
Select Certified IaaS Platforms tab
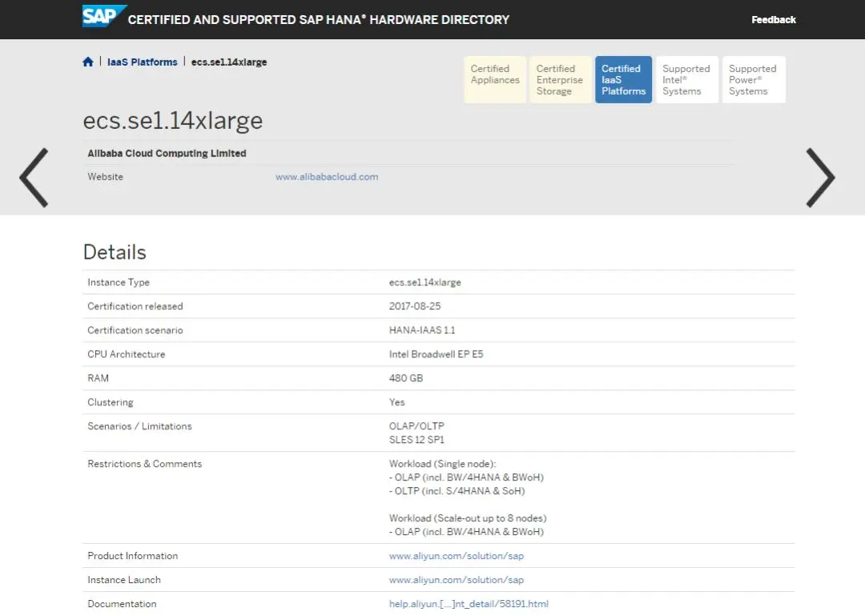click(623, 79)
